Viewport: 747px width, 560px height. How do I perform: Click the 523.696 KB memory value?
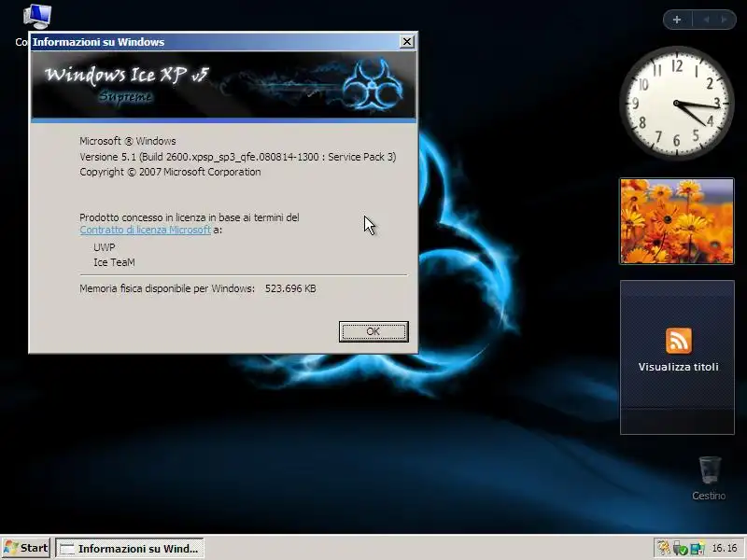coord(290,288)
